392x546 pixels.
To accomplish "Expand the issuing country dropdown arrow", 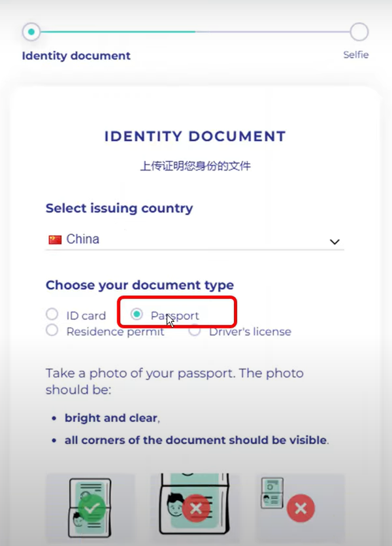I will point(335,242).
